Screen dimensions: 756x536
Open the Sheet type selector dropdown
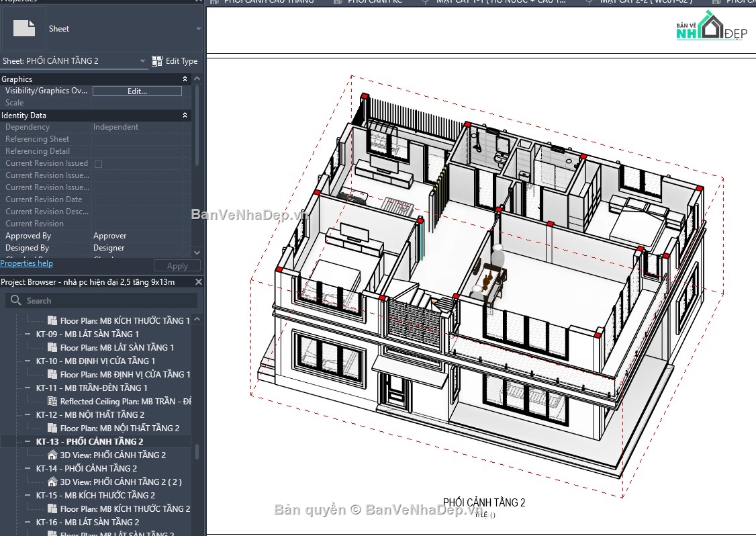pos(197,28)
